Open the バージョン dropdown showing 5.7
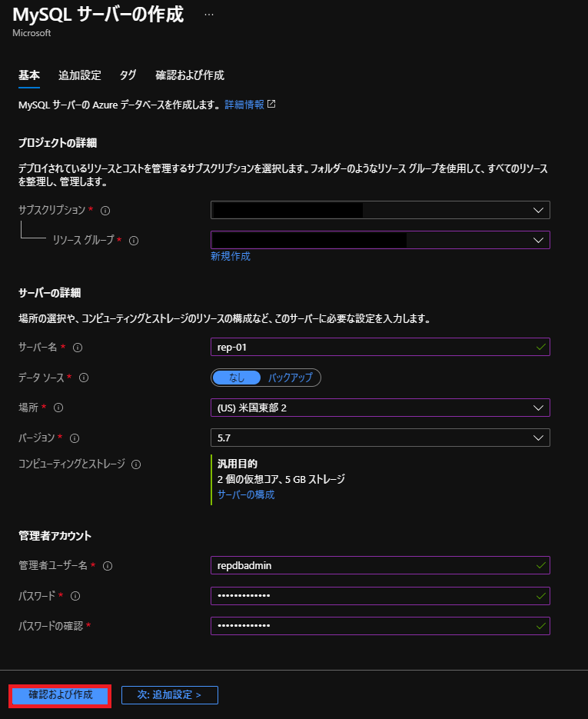This screenshot has width=588, height=719. (380, 438)
